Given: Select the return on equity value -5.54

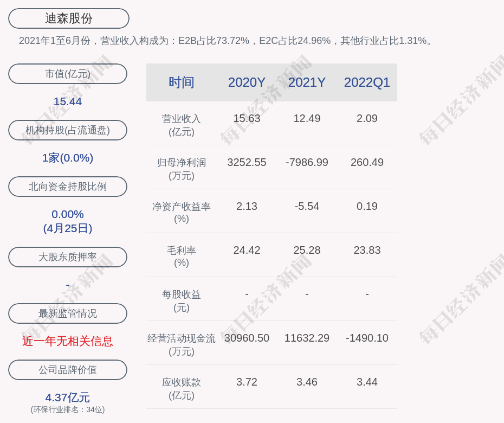Looking at the screenshot, I should click(x=307, y=206).
